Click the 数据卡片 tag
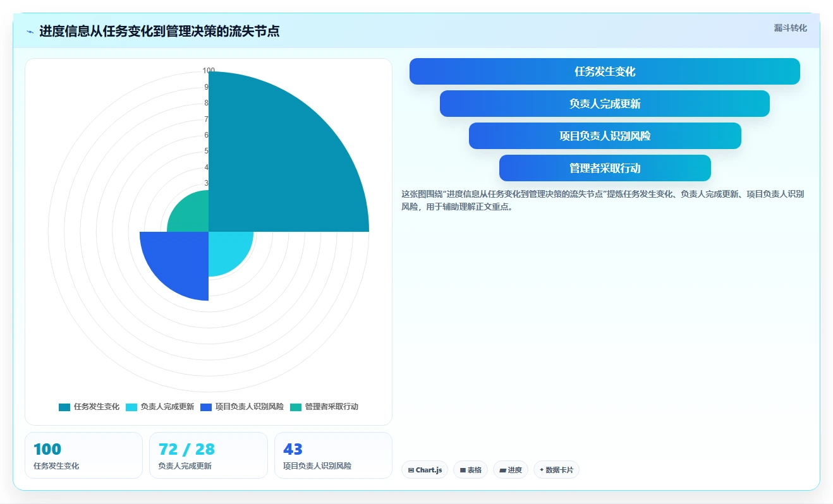The image size is (833, 504). coord(556,470)
